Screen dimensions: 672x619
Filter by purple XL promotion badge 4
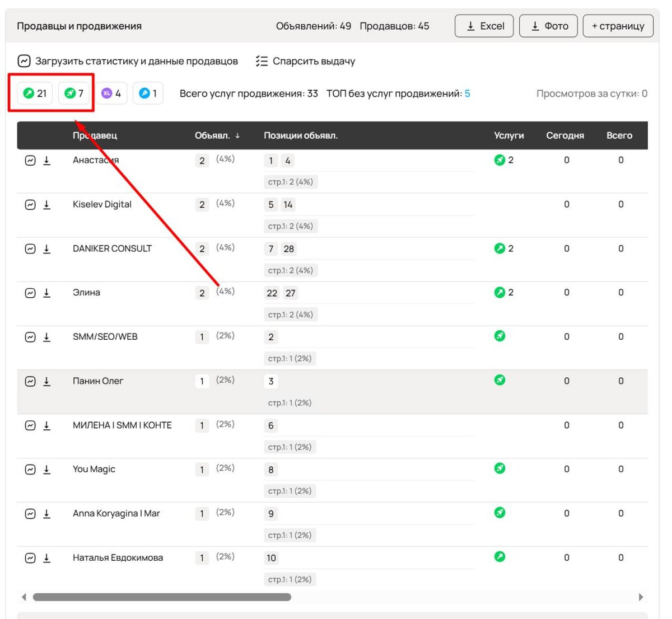111,93
